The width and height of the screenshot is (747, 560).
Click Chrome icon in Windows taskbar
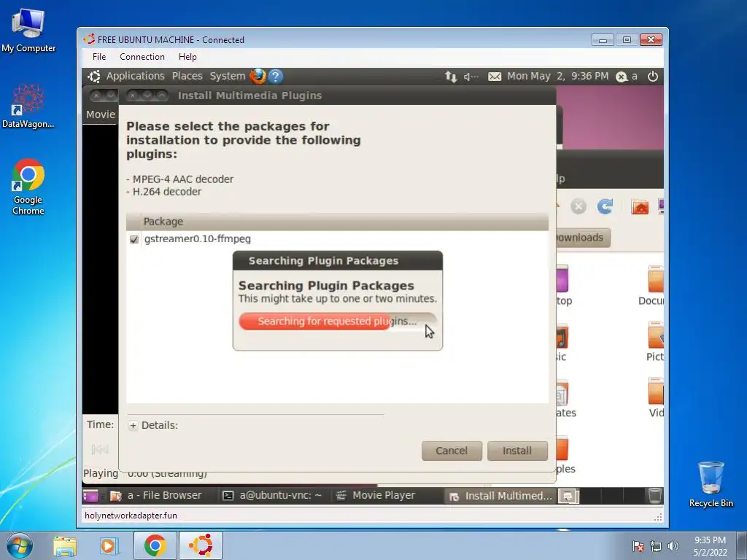click(x=155, y=545)
